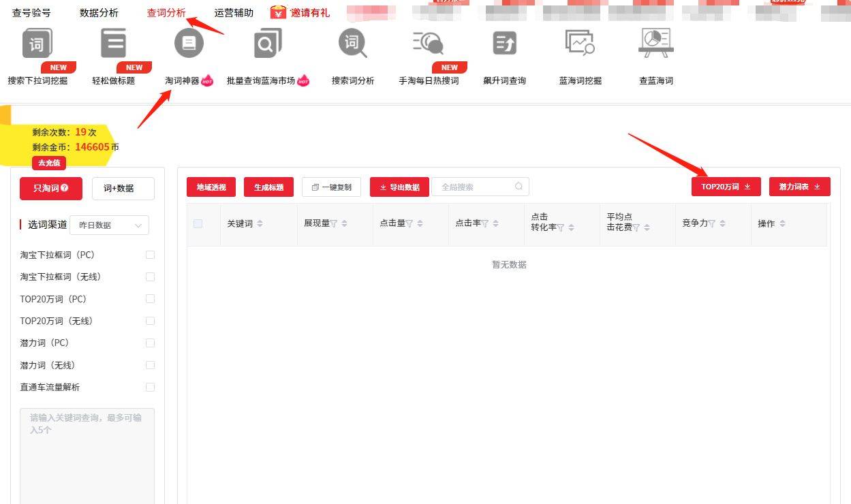Download the TOP20万词 list
This screenshot has width=851, height=504.
pyautogui.click(x=725, y=186)
